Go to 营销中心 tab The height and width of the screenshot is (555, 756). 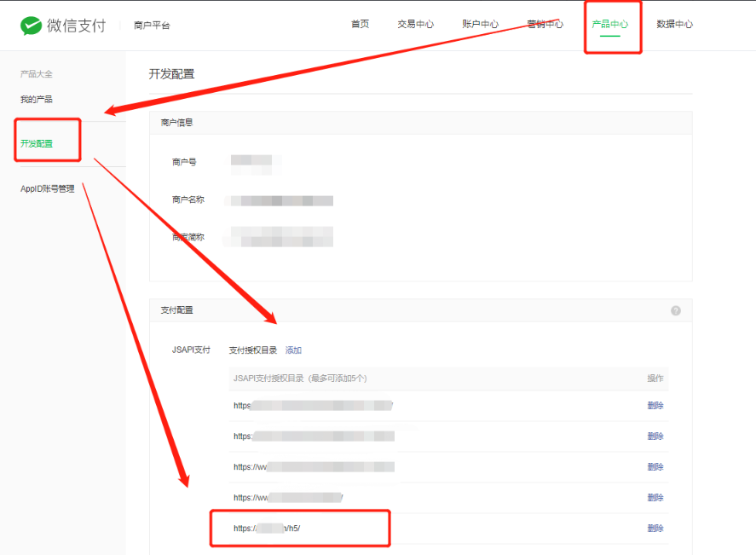tap(545, 24)
